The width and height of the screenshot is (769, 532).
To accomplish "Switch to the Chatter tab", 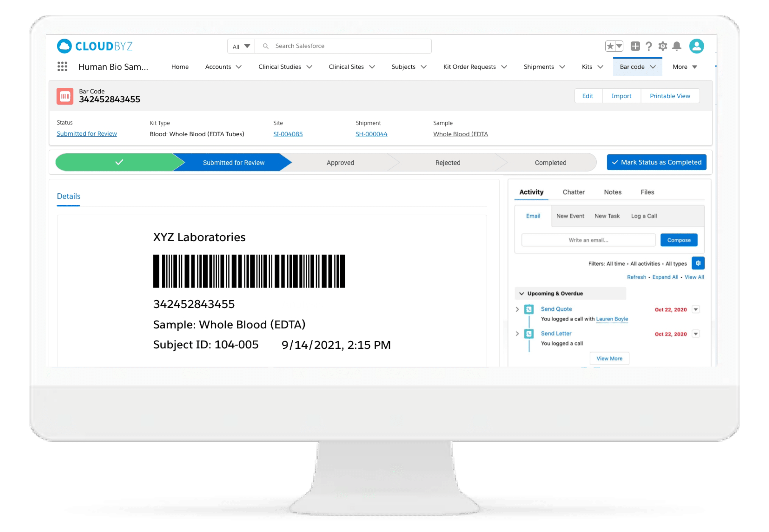I will (573, 192).
